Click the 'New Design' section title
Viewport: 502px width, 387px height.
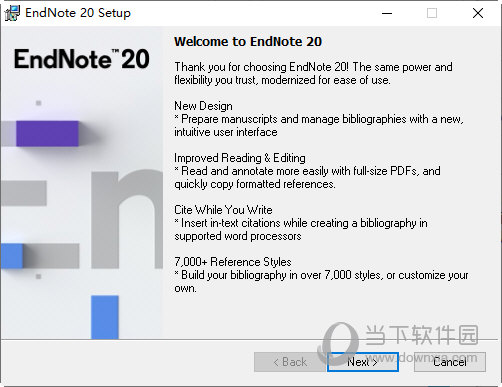click(x=203, y=106)
